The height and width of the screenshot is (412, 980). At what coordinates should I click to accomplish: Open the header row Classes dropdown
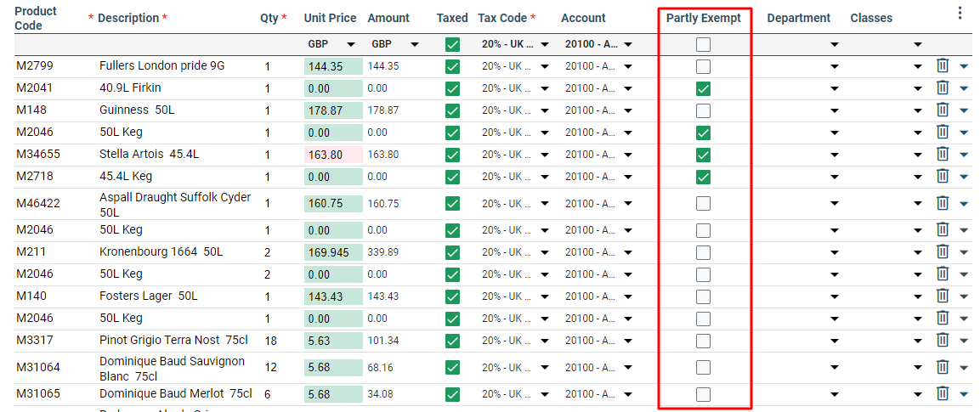pyautogui.click(x=917, y=45)
